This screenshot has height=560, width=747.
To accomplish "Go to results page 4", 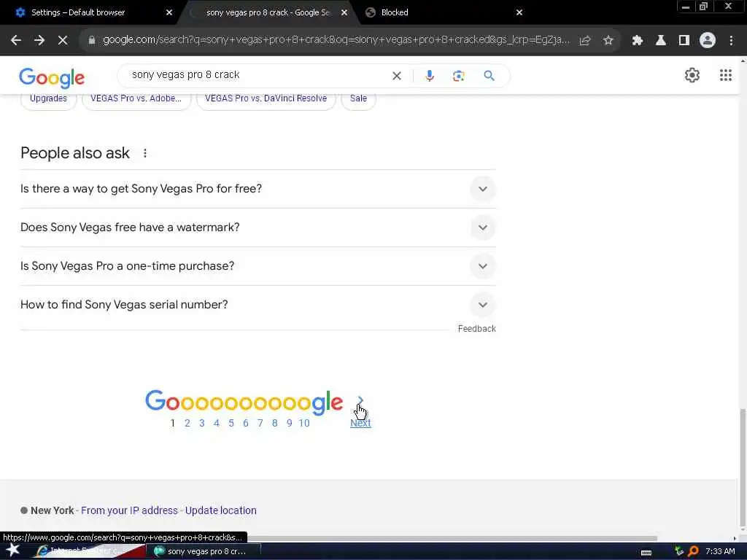I will tap(216, 423).
